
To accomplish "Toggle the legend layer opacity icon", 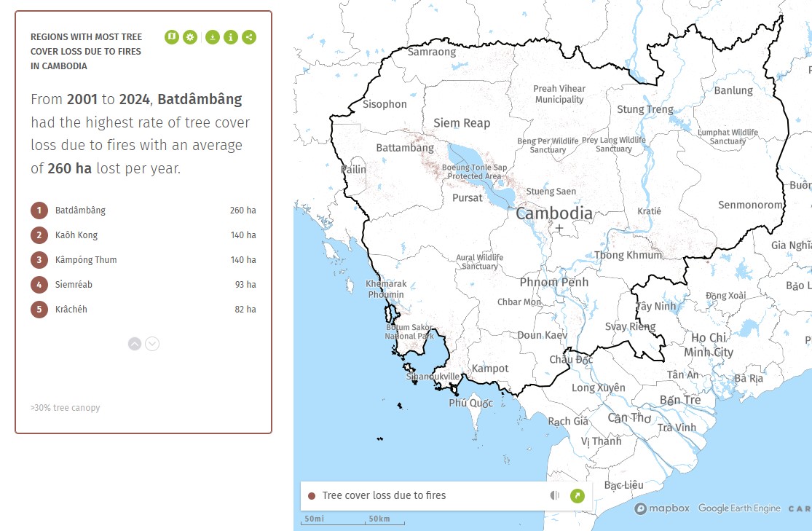I will [555, 496].
